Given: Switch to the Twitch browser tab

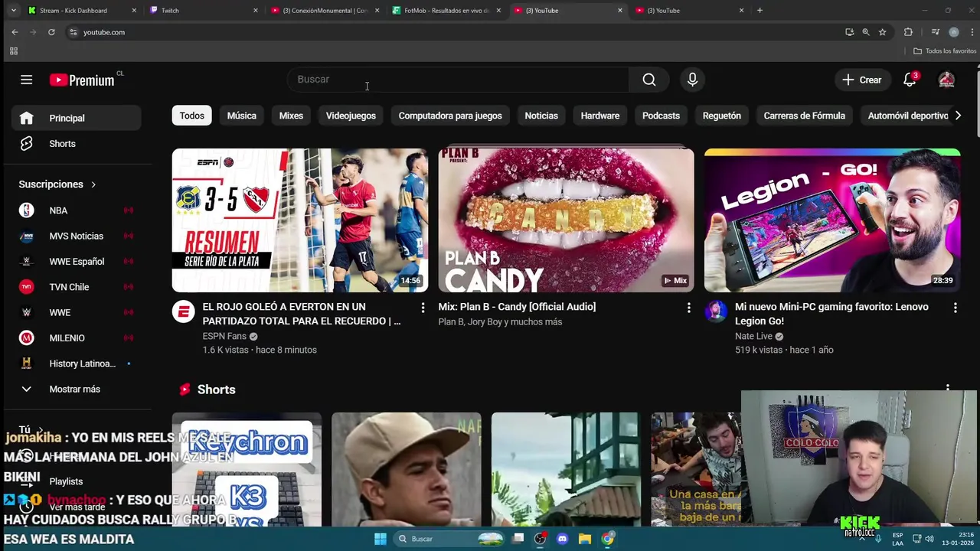Looking at the screenshot, I should pos(203,11).
